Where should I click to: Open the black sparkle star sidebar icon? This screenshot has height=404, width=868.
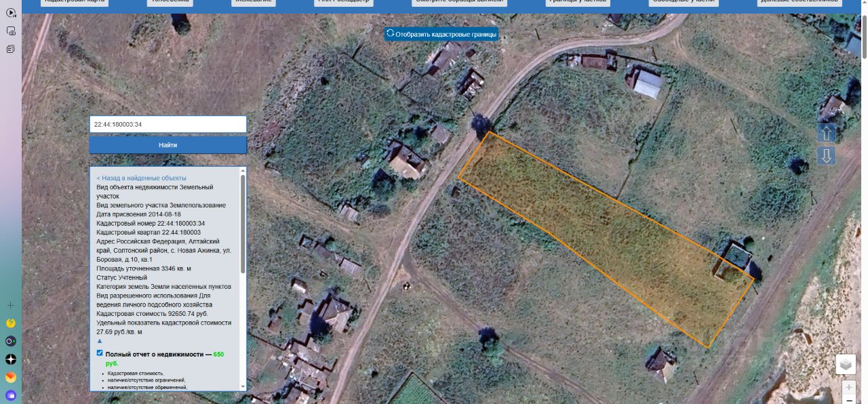pos(11,359)
